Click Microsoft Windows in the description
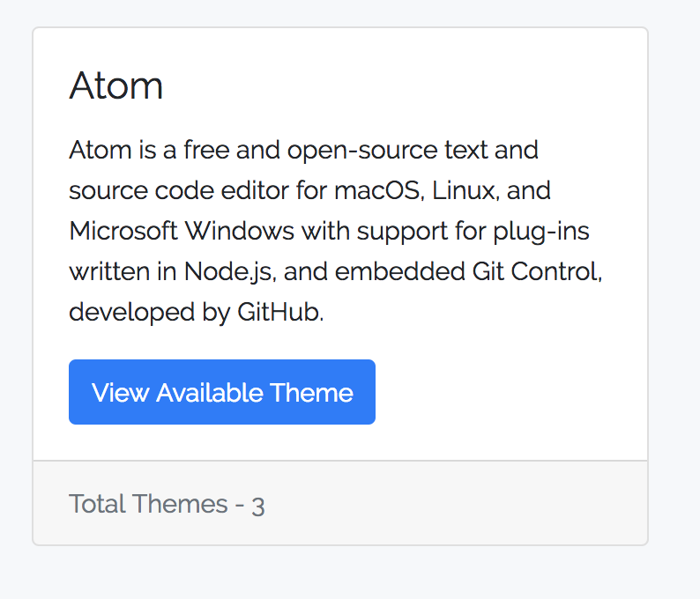The width and height of the screenshot is (700, 599). 182,231
